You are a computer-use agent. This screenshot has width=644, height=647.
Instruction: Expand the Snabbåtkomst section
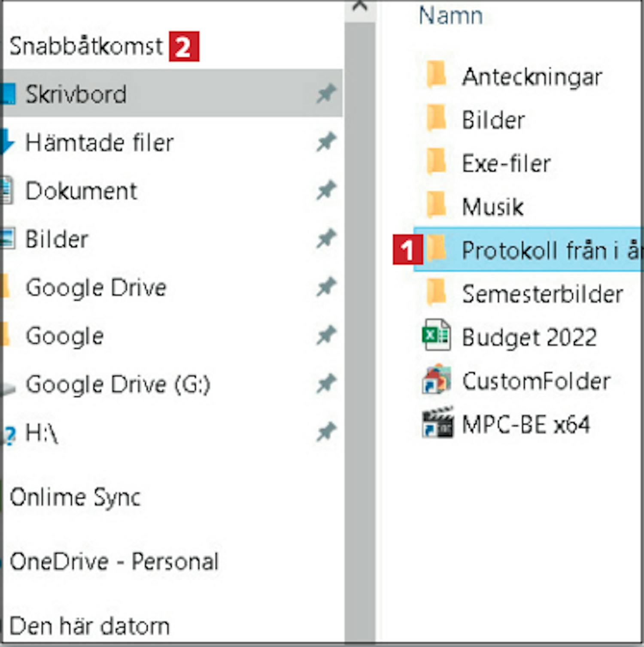click(x=86, y=46)
